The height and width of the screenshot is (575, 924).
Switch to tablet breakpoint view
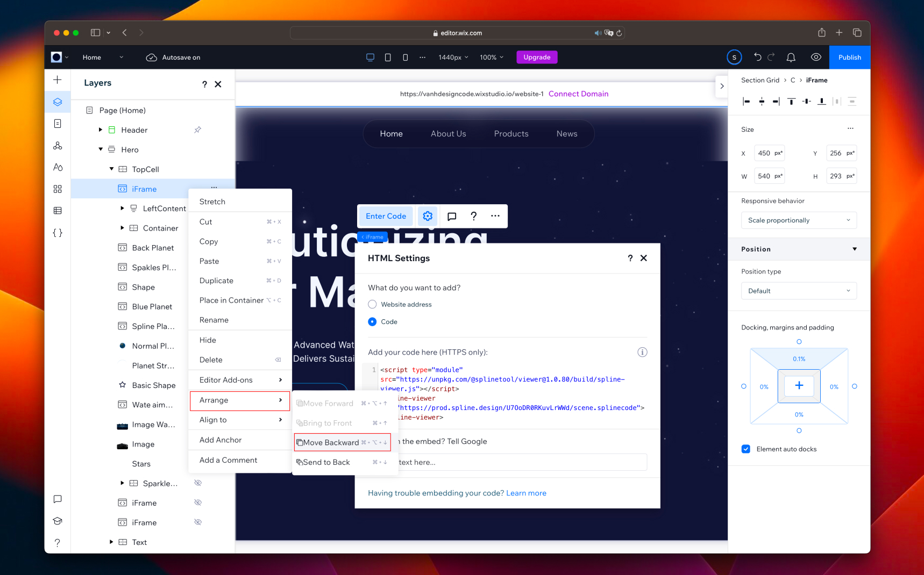coord(388,57)
